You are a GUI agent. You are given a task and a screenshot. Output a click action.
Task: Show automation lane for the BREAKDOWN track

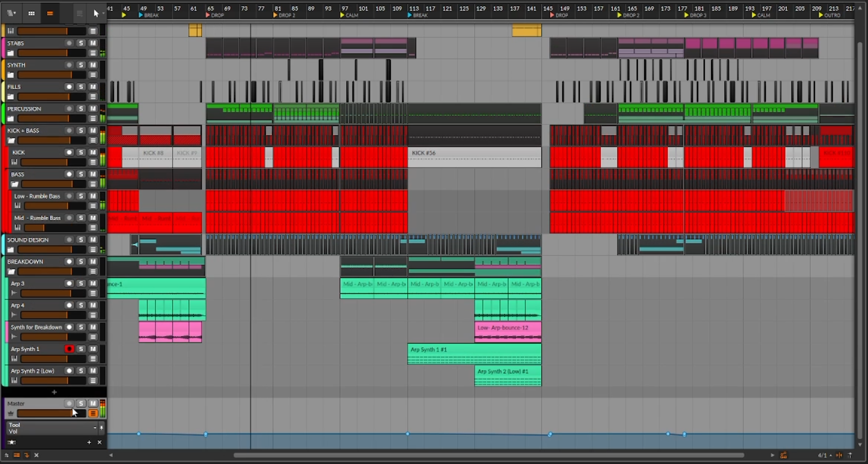(93, 272)
